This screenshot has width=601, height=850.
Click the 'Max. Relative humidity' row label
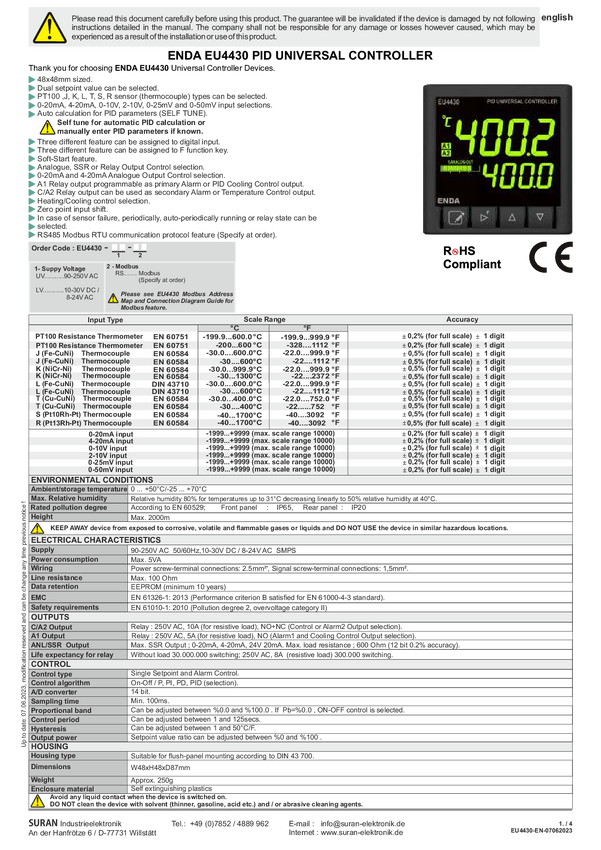[69, 498]
